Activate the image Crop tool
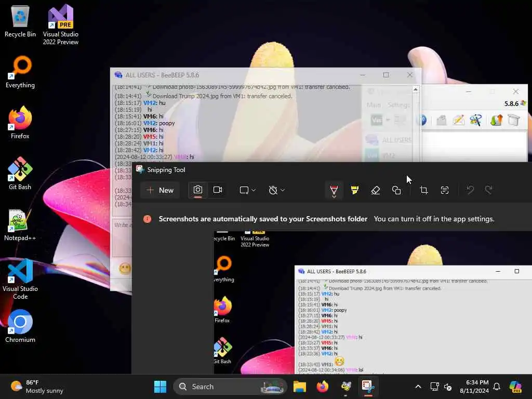The height and width of the screenshot is (399, 532). (424, 190)
